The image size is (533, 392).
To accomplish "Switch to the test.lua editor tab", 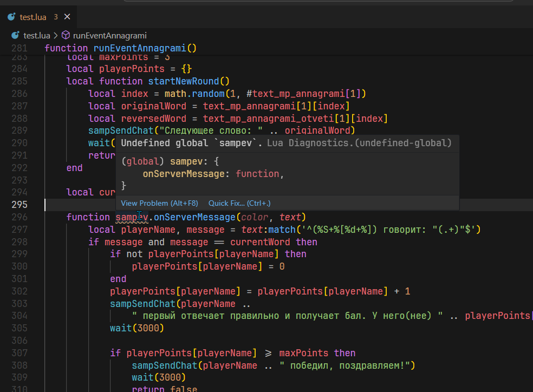I will click(x=38, y=17).
